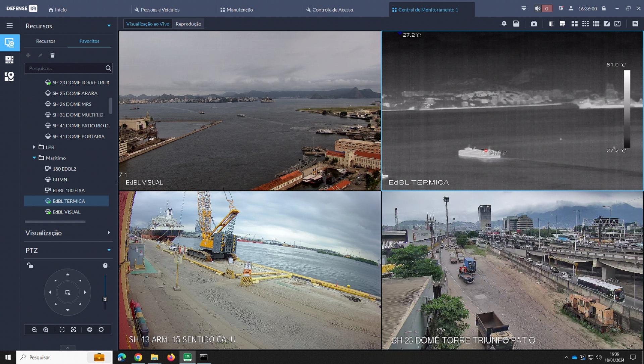Viewport: 644px width, 364px height.
Task: Select the 4x4 grid layout
Action: click(x=596, y=24)
